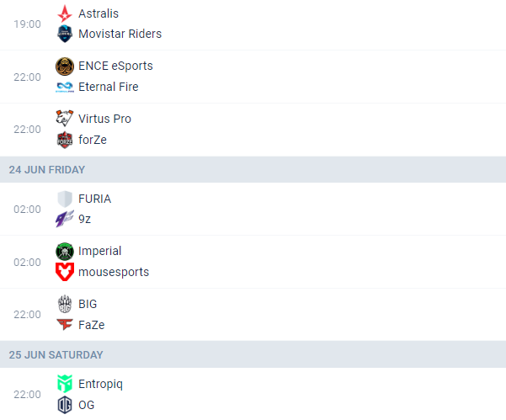Click the Imperial green round logo
The height and width of the screenshot is (420, 506).
pos(65,252)
